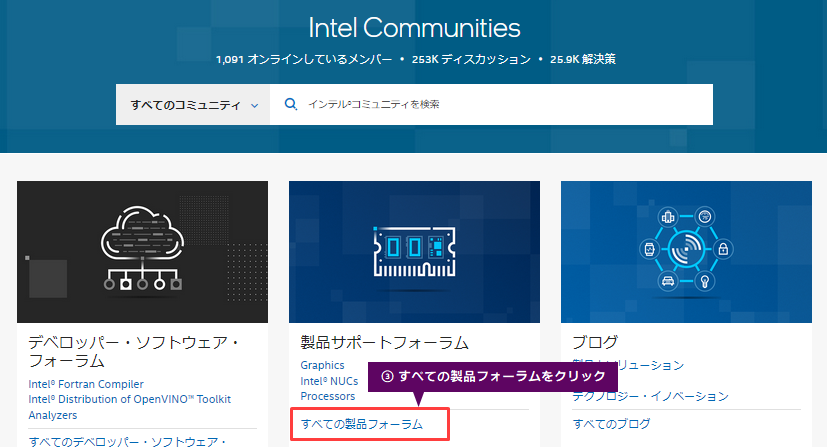Click 1,091 オンラインしているメンバー text
This screenshot has width=827, height=447.
(304, 60)
